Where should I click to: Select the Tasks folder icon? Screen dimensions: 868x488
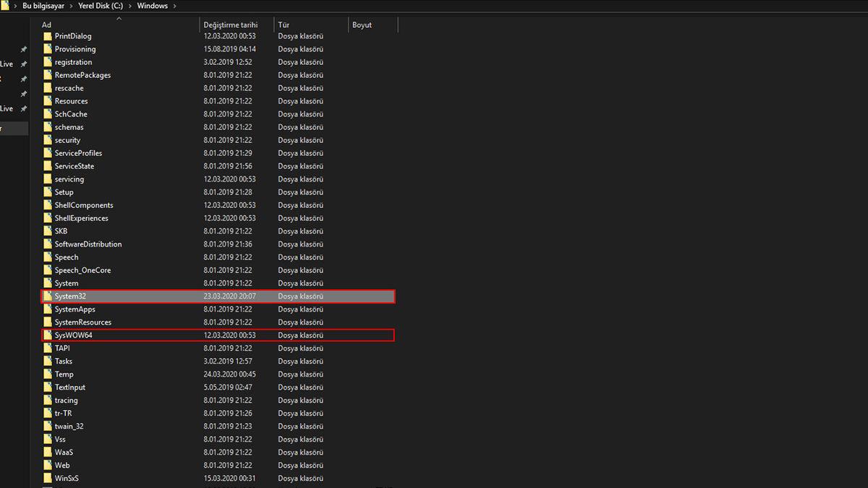[48, 361]
